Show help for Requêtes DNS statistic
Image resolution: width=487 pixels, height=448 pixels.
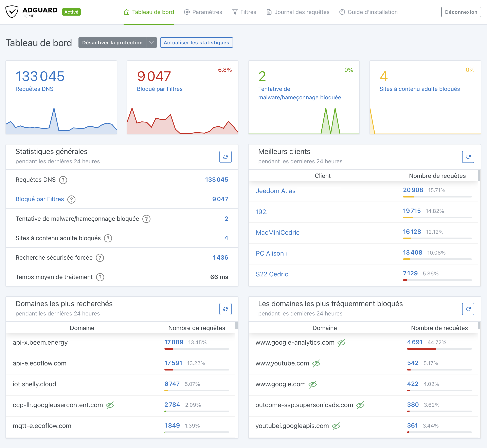click(x=63, y=180)
